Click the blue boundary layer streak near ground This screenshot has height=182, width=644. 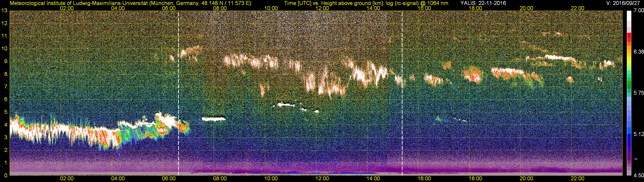[x=313, y=173]
